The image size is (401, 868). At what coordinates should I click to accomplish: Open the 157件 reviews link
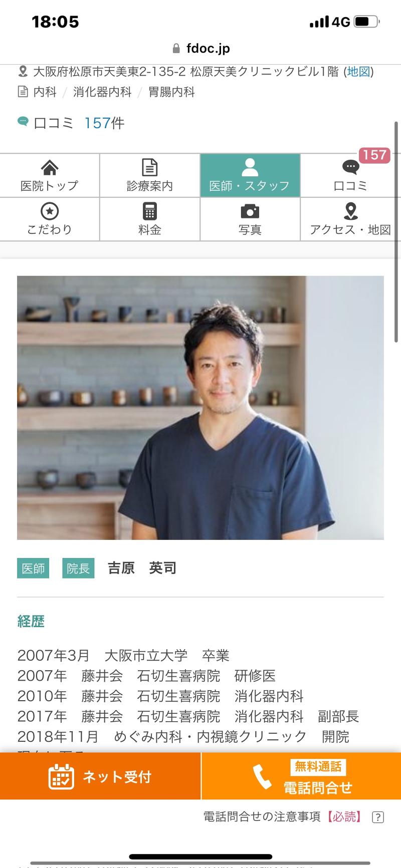click(x=104, y=123)
